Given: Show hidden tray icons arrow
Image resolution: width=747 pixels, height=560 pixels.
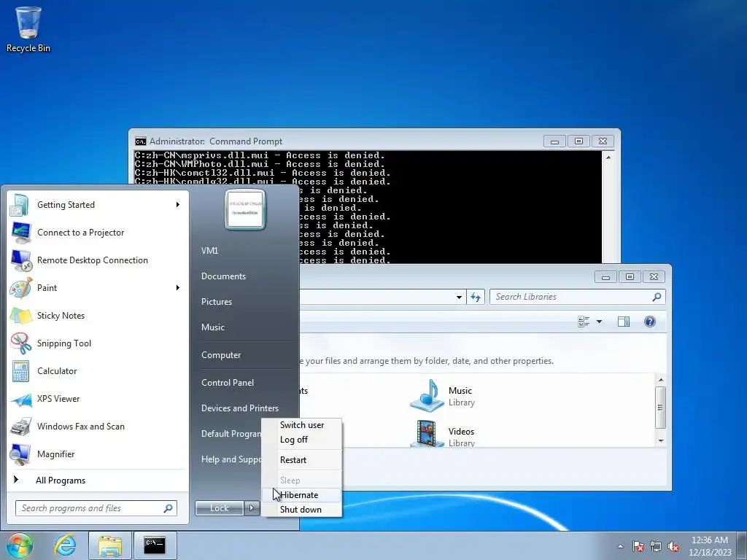Looking at the screenshot, I should 620,546.
